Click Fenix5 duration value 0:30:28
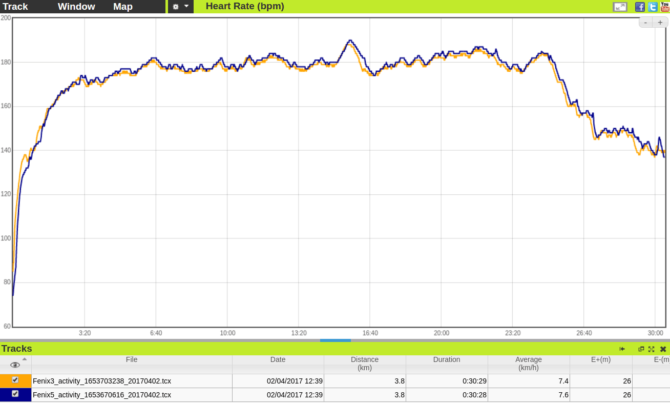Image resolution: width=670 pixels, height=403 pixels. pos(474,394)
